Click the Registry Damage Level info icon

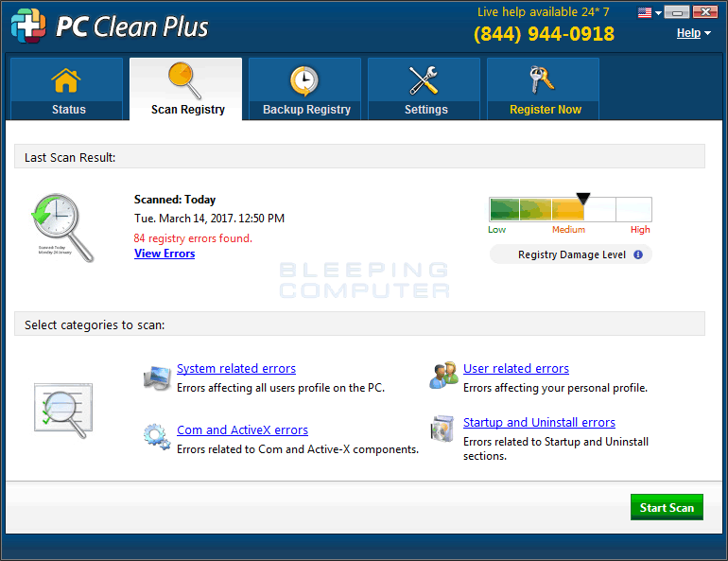point(638,254)
